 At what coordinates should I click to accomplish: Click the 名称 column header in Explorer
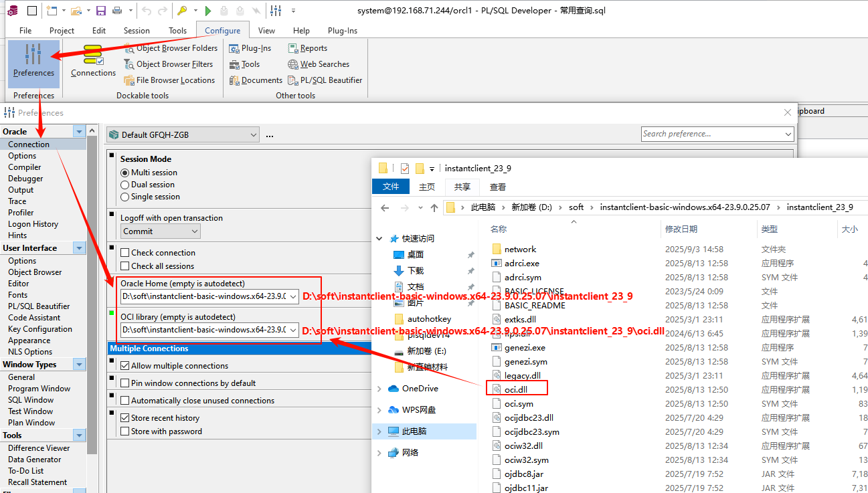click(499, 229)
